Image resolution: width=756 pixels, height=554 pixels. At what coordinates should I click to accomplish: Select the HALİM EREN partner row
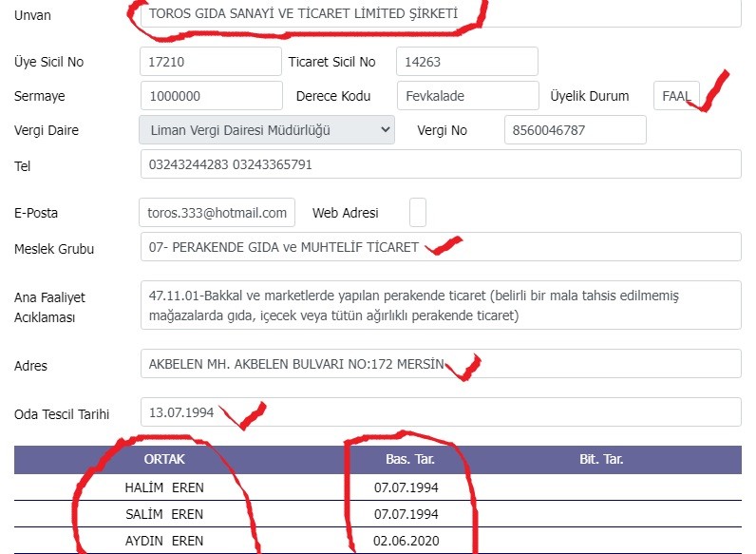[x=377, y=487]
